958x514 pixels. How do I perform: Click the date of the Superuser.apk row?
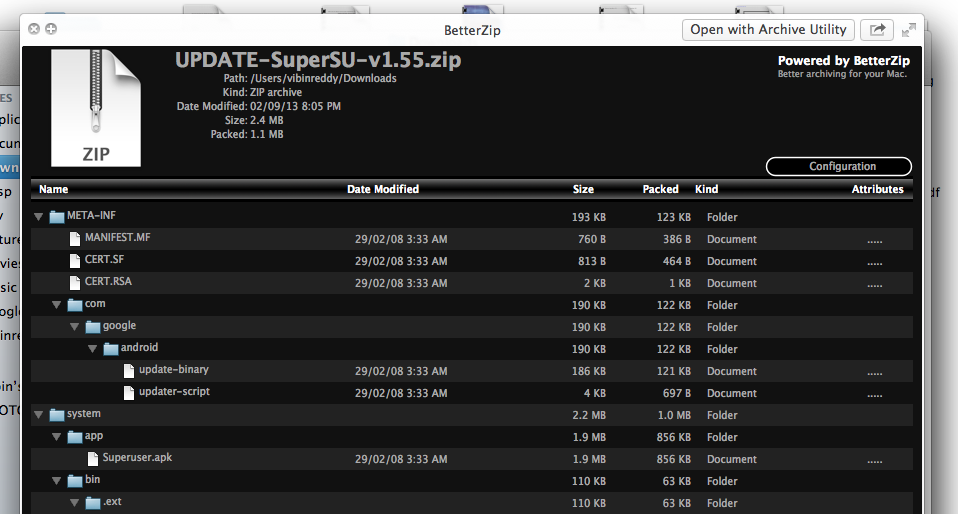[x=401, y=459]
